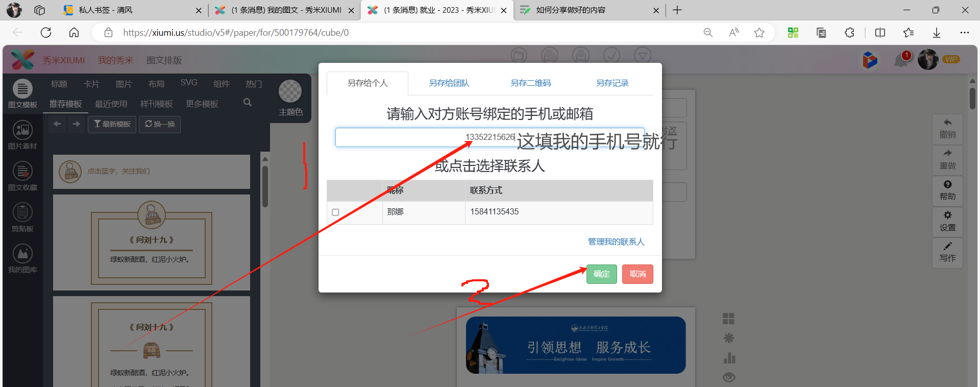Click the gear icon beside canvas
This screenshot has height=387, width=980.
pyautogui.click(x=729, y=338)
